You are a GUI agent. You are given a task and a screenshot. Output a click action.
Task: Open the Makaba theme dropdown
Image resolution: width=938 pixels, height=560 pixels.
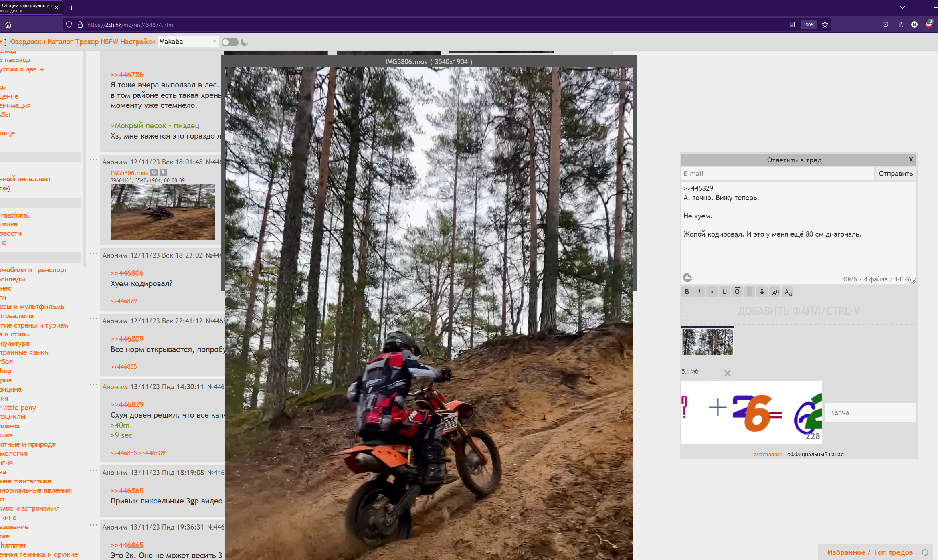[x=188, y=42]
